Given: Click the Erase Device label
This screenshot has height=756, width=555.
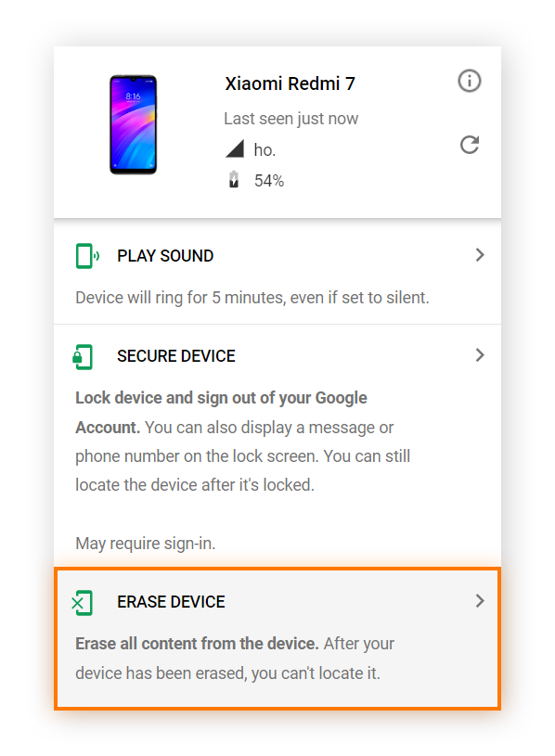Looking at the screenshot, I should pos(171,601).
